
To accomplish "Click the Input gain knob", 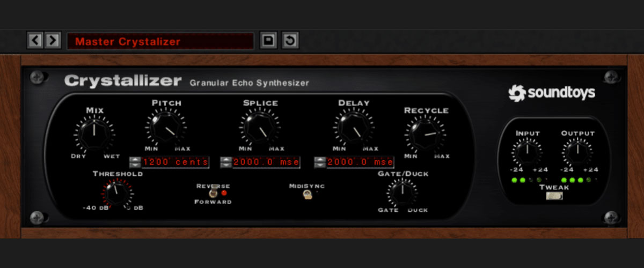I will pyautogui.click(x=528, y=152).
